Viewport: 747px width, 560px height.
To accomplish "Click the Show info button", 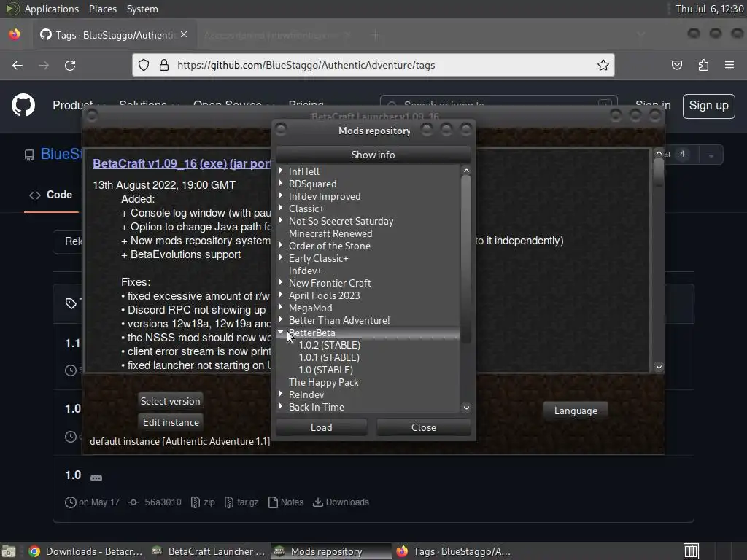I will [373, 155].
